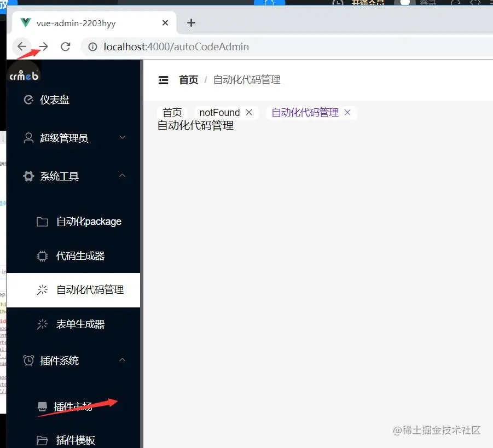The width and height of the screenshot is (493, 448).
Task: Open 代码生成器 menu item
Action: click(x=73, y=255)
